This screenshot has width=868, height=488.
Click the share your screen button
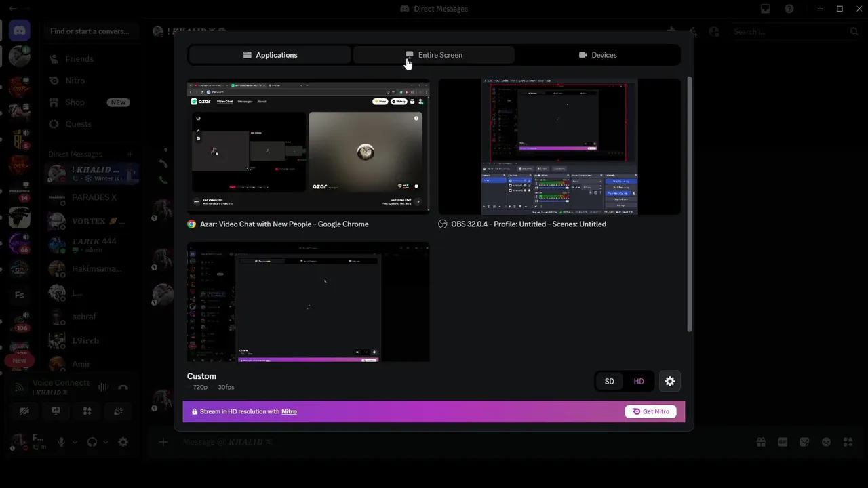(x=56, y=411)
